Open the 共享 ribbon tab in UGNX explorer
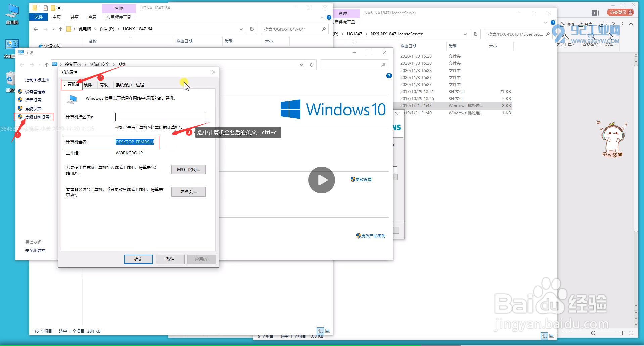 pyautogui.click(x=75, y=17)
